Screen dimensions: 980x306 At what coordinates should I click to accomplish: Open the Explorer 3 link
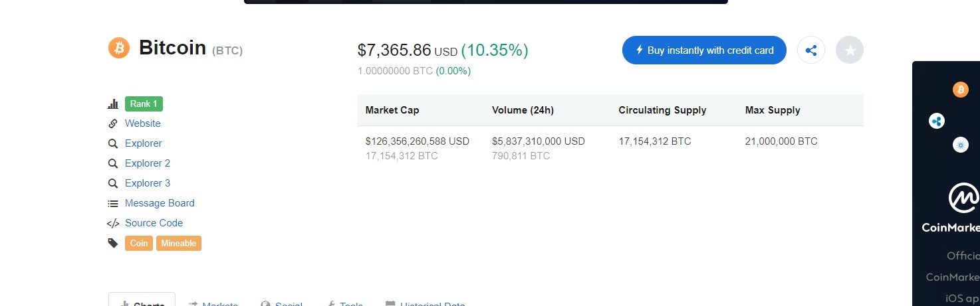point(148,183)
